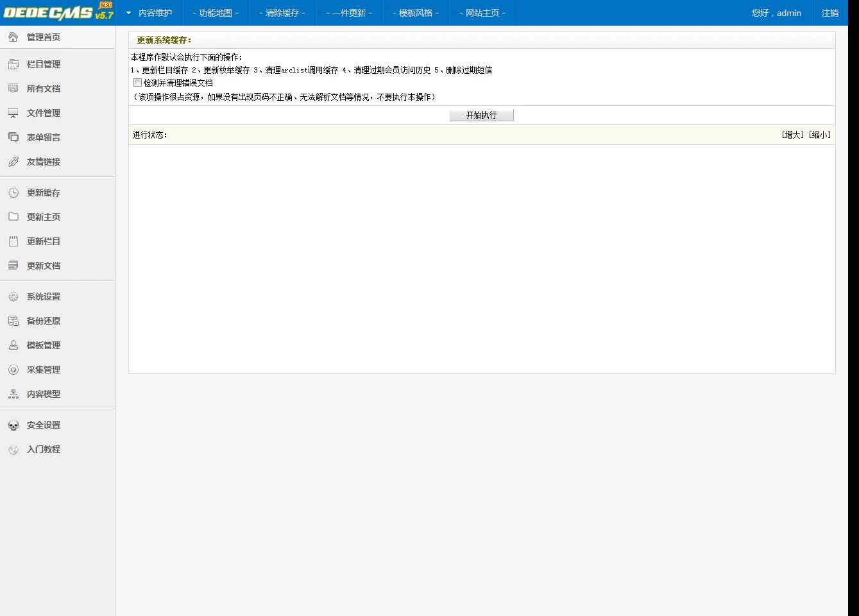Click the documents icon beside 所有文档
Screen dimensions: 859x616
click(x=13, y=89)
